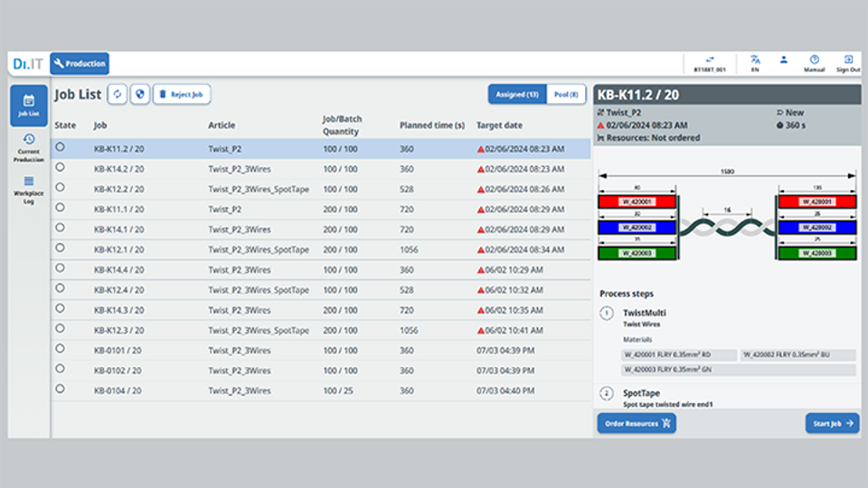Click the Start Job button
868x488 pixels.
(832, 423)
